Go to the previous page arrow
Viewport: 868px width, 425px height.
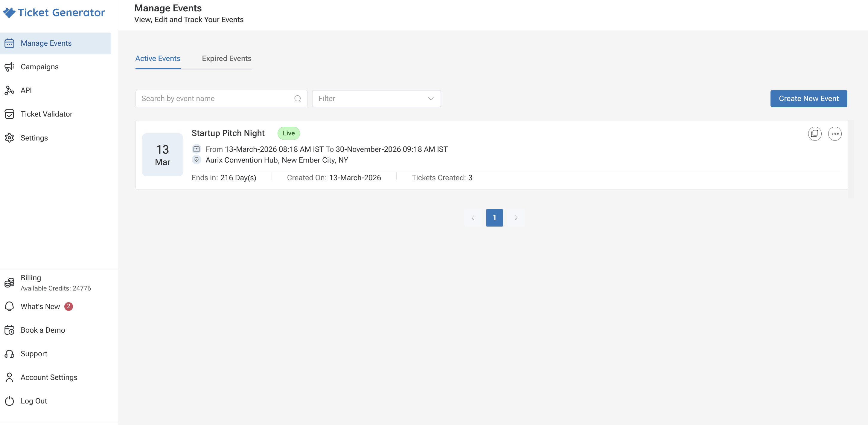[473, 218]
